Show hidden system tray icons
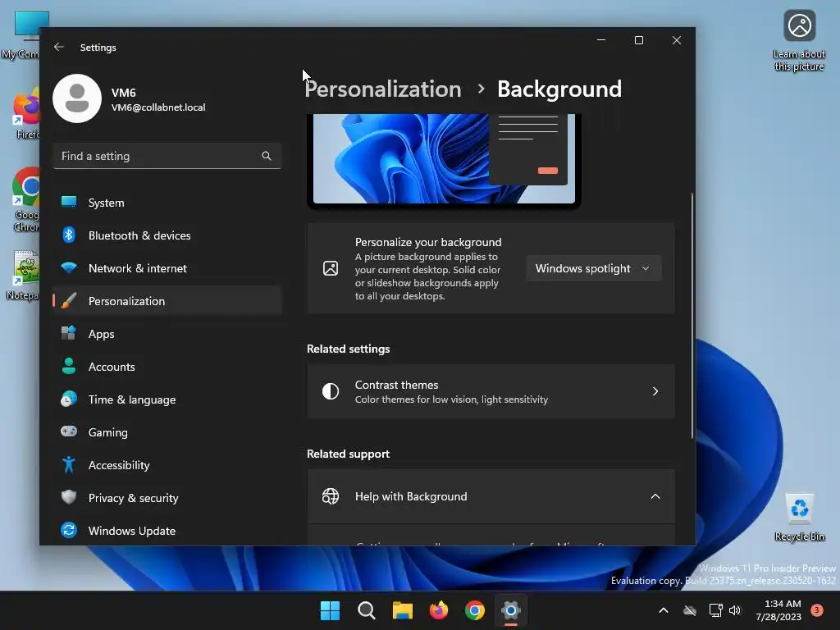Screen dimensions: 840x630 point(663,610)
